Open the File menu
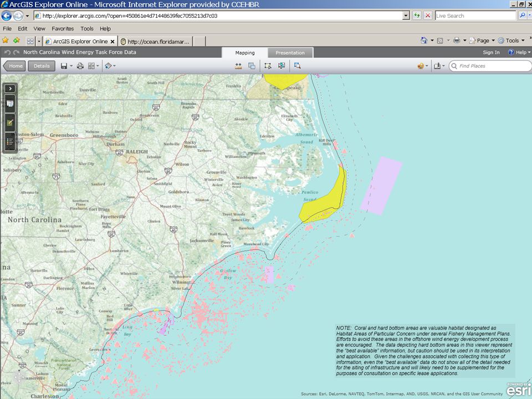Image resolution: width=532 pixels, height=399 pixels. 7,28
